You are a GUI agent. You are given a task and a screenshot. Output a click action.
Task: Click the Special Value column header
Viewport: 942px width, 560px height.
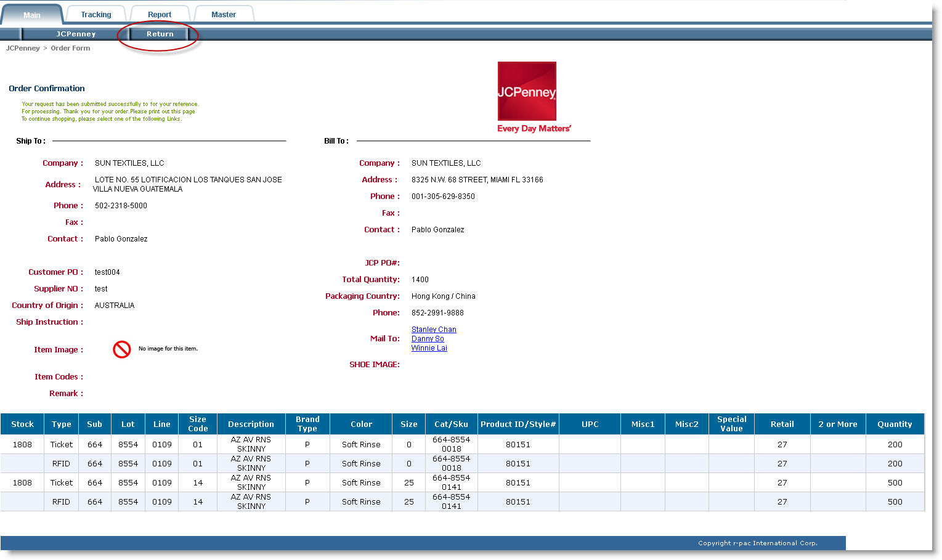pyautogui.click(x=732, y=424)
